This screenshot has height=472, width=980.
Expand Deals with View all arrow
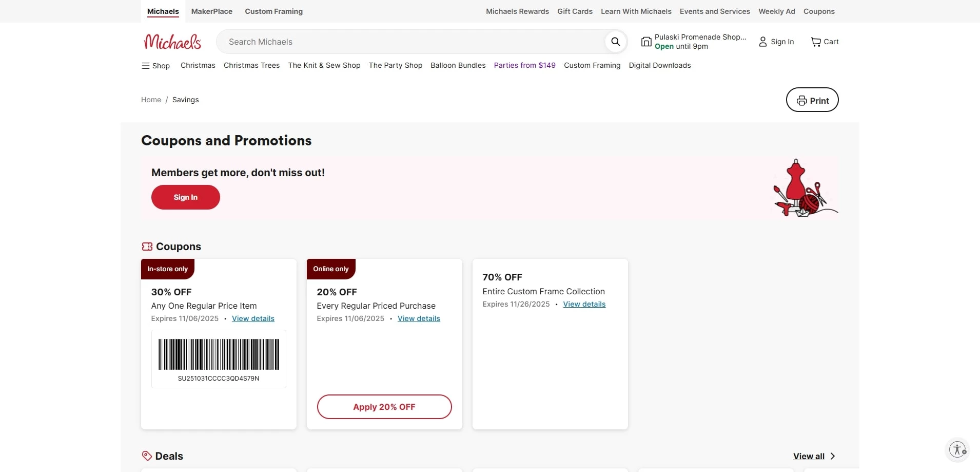832,456
